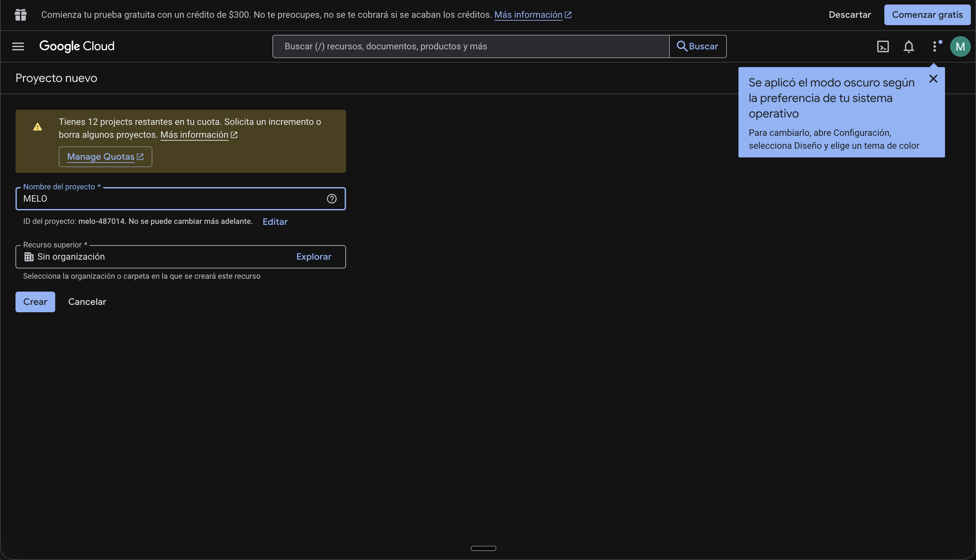Click the warning triangle in quota notice
Screen dimensions: 976x560
(37, 126)
